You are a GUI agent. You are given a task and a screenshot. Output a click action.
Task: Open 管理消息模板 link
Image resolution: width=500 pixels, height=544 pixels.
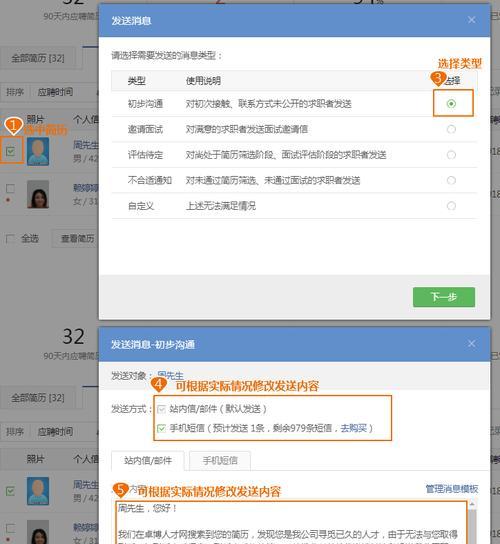tap(452, 489)
